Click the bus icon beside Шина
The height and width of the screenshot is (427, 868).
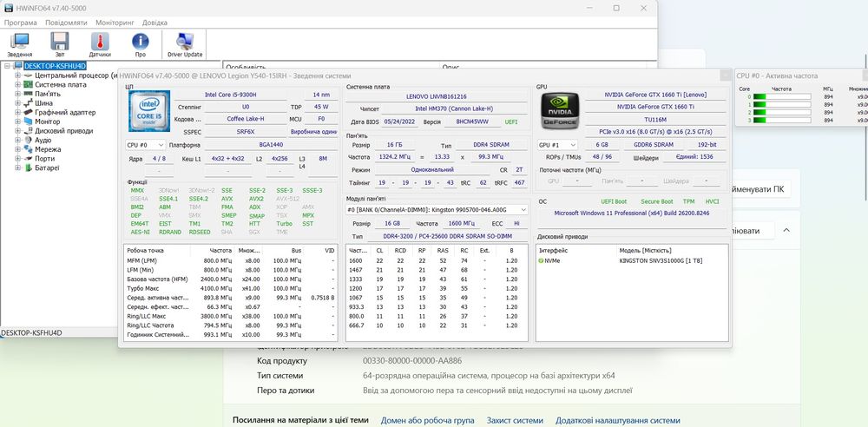click(x=28, y=103)
